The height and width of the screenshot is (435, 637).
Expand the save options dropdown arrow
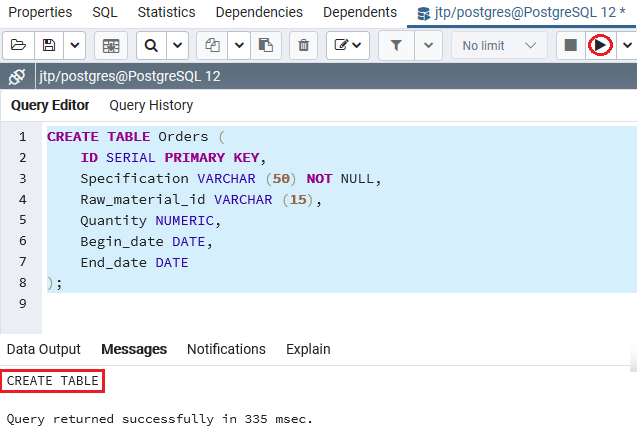75,45
